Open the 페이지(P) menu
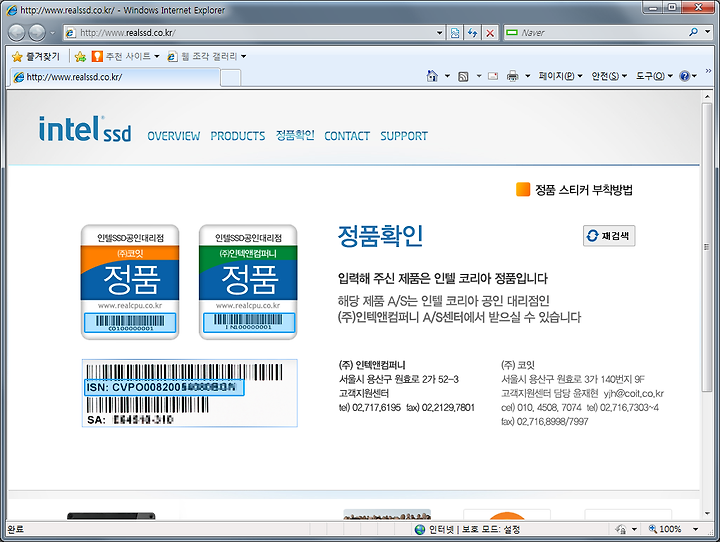Image resolution: width=720 pixels, height=542 pixels. coord(560,76)
